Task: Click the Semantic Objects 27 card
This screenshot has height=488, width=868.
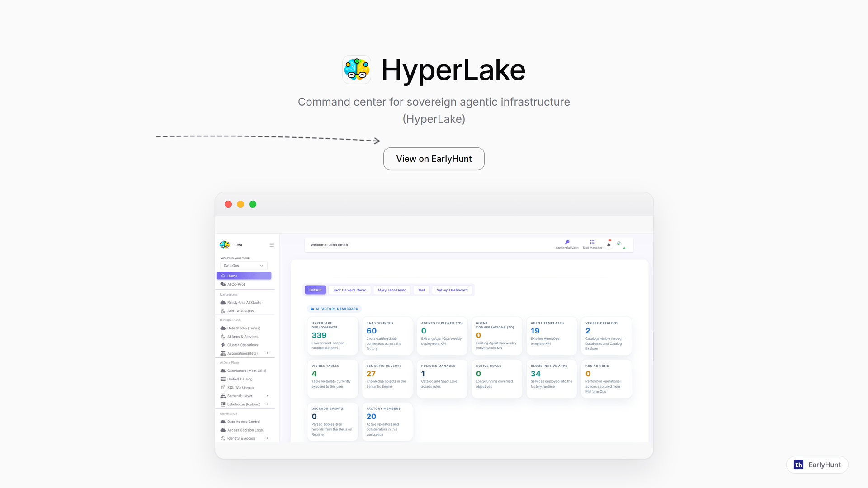Action: [387, 379]
